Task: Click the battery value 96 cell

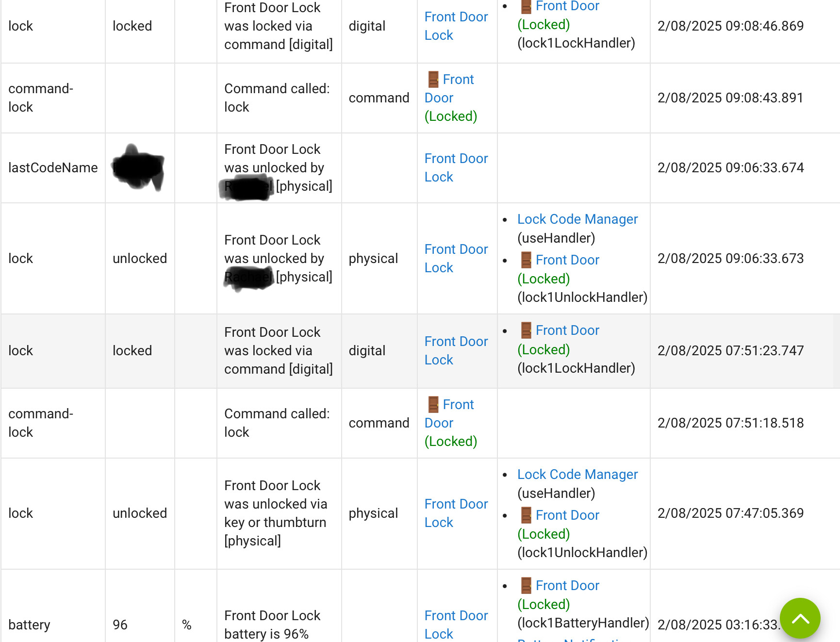Action: 120,625
